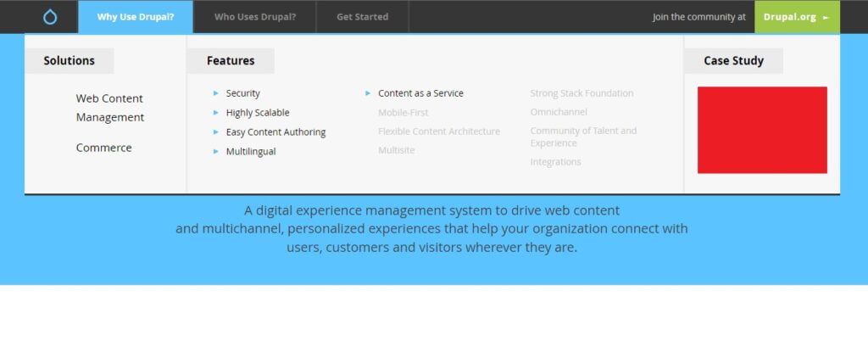868x347 pixels.
Task: Select the Solutions heading
Action: pos(70,61)
